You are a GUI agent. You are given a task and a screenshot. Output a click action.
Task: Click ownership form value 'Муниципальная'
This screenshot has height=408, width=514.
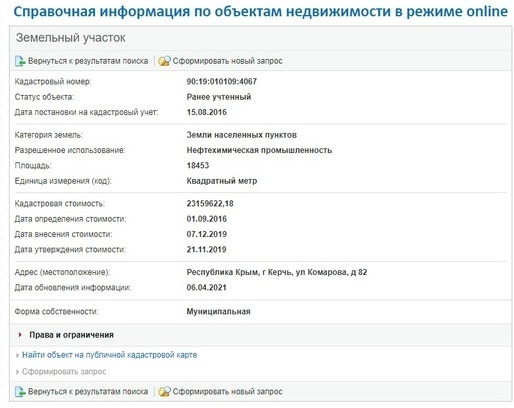(218, 312)
